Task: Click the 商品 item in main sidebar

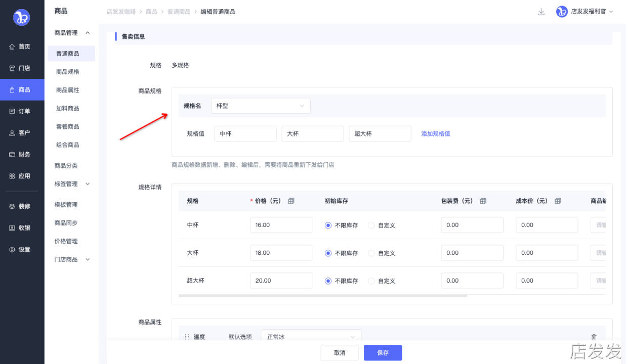Action: pyautogui.click(x=22, y=89)
